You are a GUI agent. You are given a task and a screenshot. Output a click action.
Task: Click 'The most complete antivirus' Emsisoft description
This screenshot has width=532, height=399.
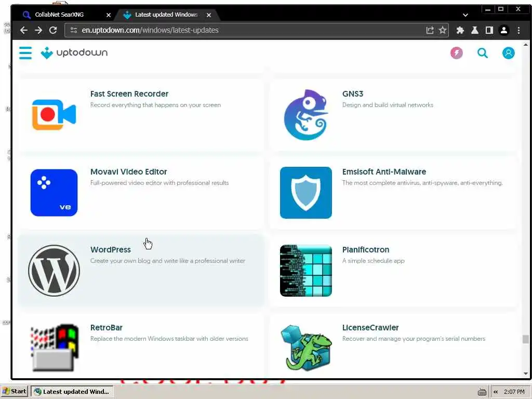coord(422,183)
